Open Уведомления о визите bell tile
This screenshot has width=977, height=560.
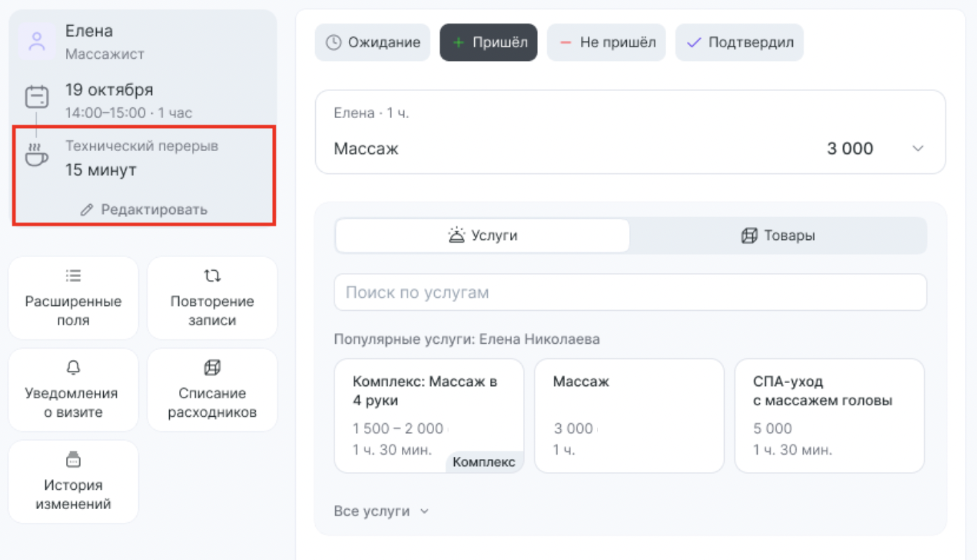tap(73, 390)
